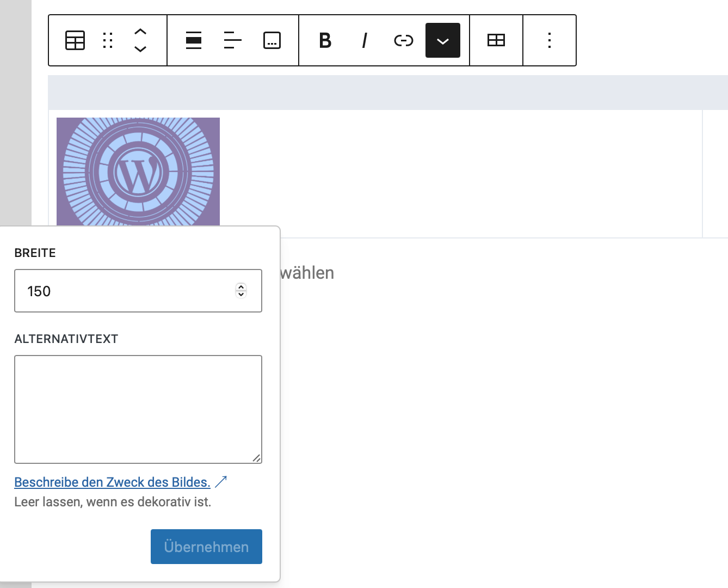The width and height of the screenshot is (728, 588).
Task: Move block down with the down chevron
Action: (140, 49)
